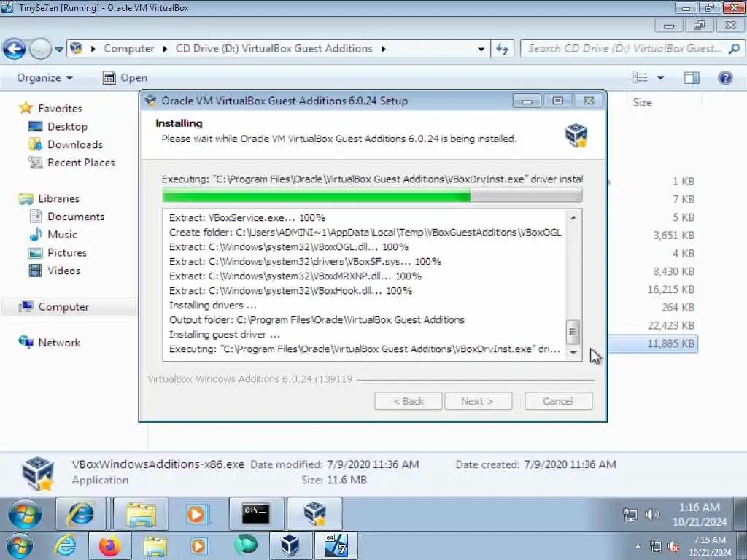Toggle the preview pane icon
This screenshot has width=747, height=560.
coord(692,77)
